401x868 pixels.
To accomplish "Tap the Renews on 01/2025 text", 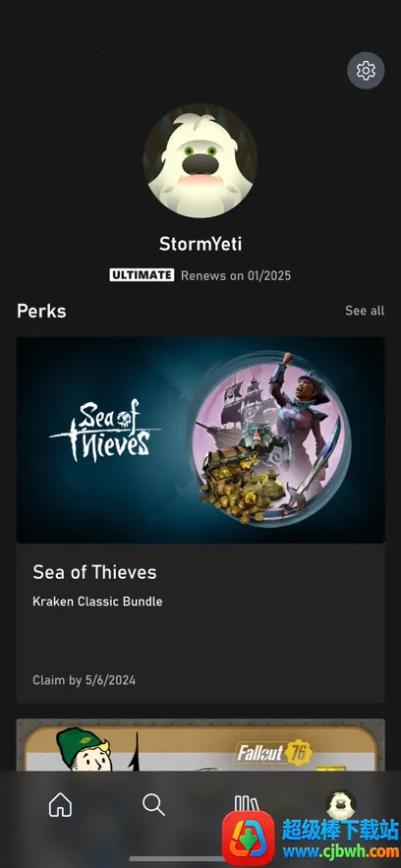I will click(x=236, y=275).
